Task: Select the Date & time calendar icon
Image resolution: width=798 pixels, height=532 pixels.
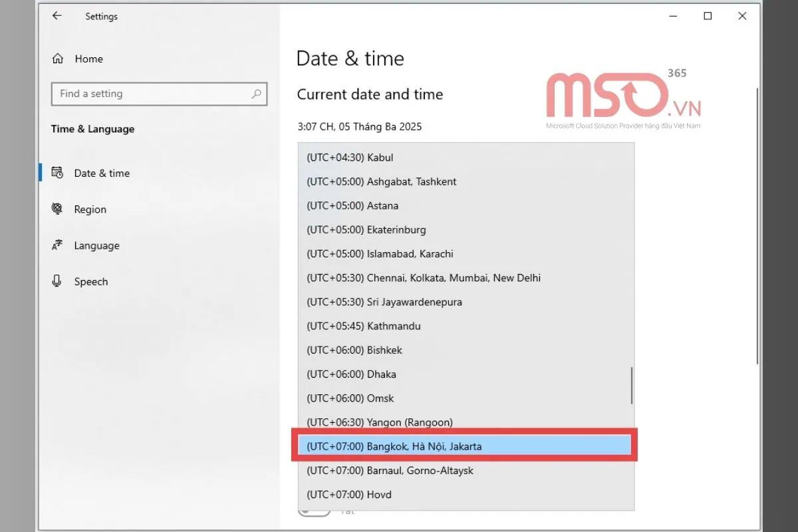Action: tap(59, 173)
